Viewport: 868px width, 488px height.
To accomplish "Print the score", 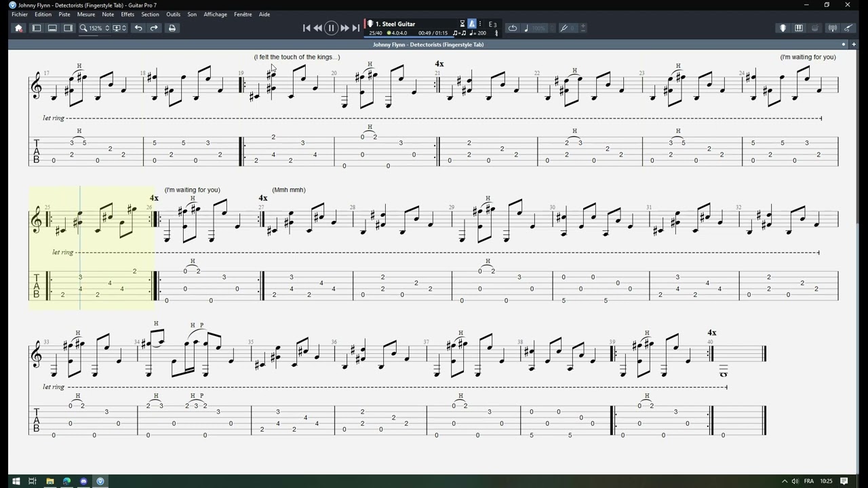I will [x=172, y=28].
